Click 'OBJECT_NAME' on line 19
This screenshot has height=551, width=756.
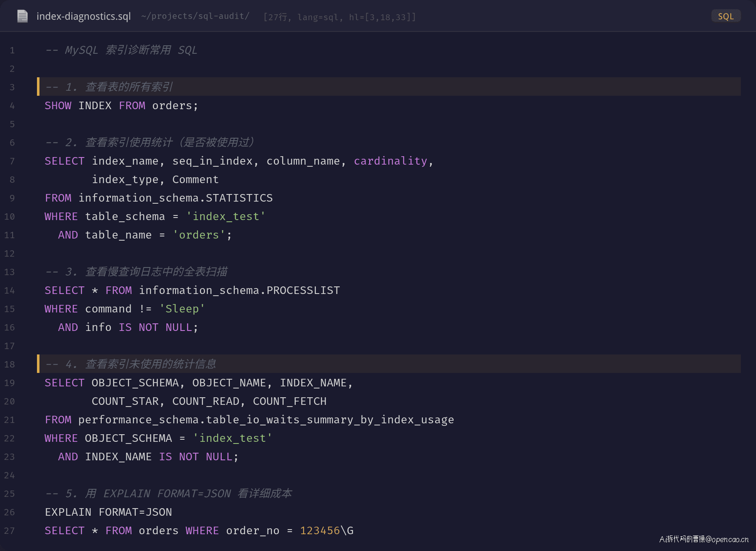click(229, 383)
